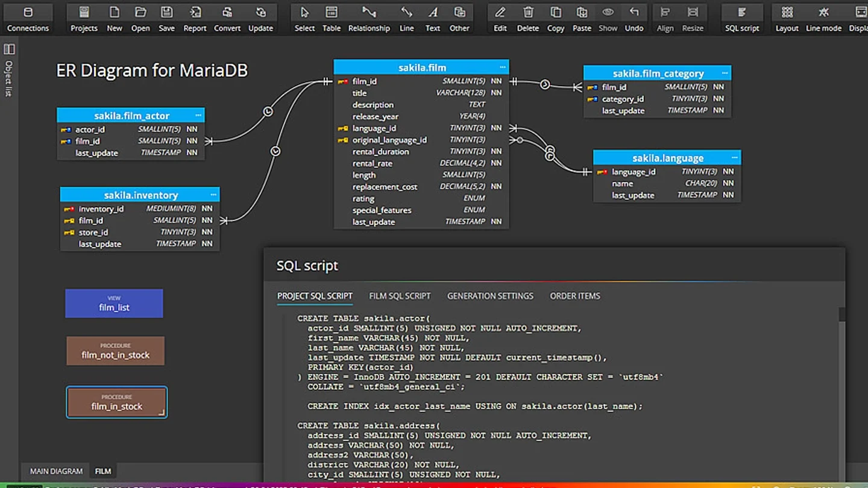Screen dimensions: 868x488
Task: Generate a Report
Action: coord(195,19)
